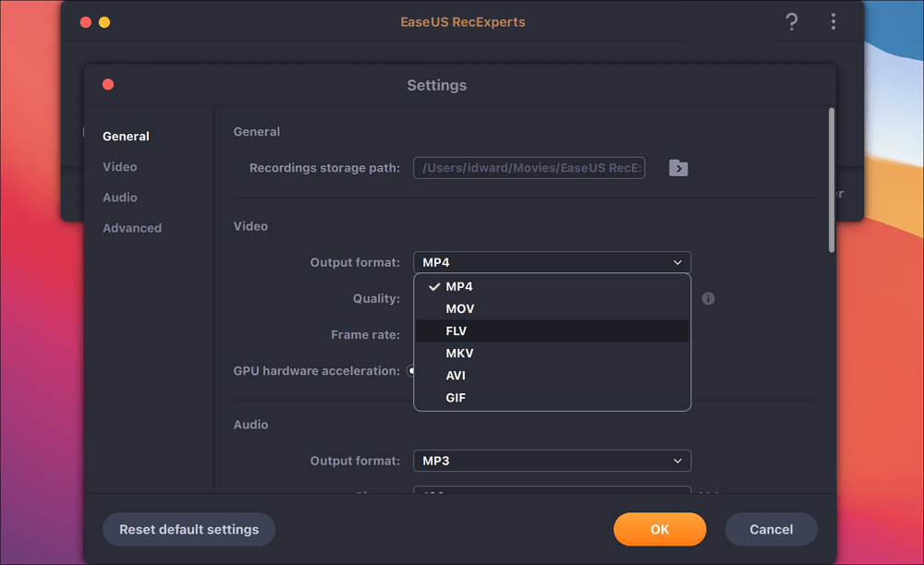924x565 pixels.
Task: Open the MP3 audio Output format dropdown
Action: coord(552,460)
